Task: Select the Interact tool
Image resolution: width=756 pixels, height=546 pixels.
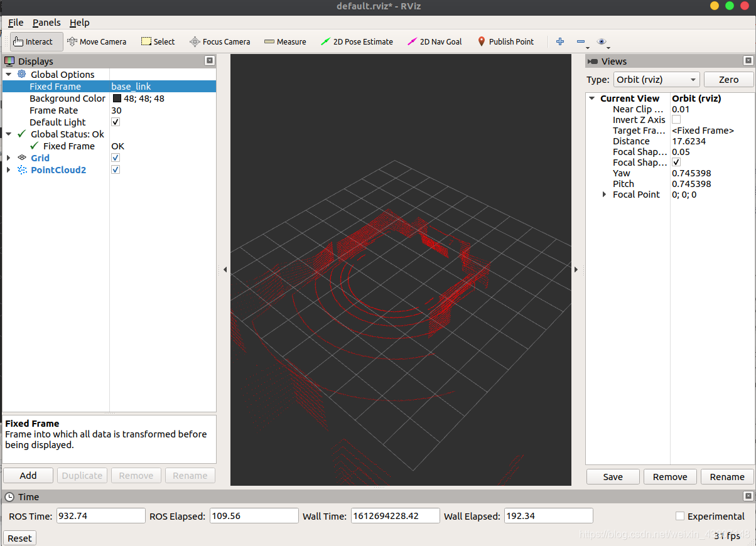Action: [36, 41]
